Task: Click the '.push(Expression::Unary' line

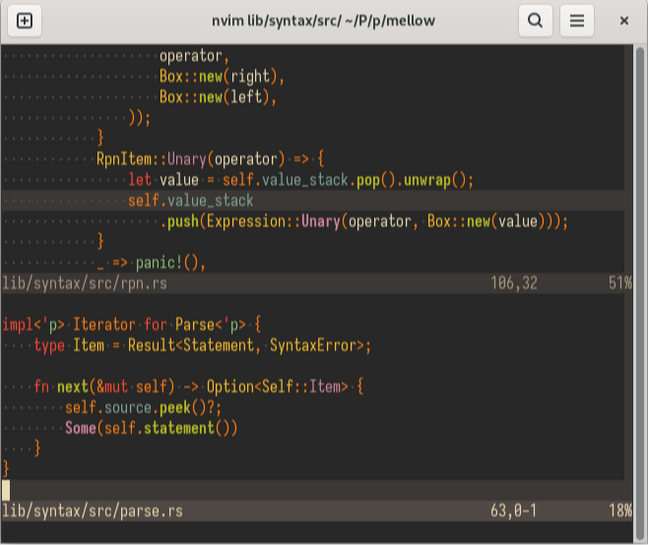Action: [x=364, y=221]
